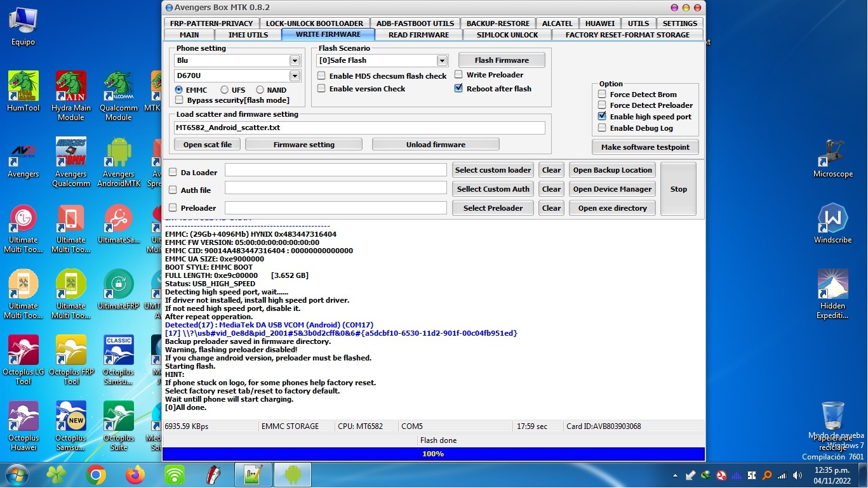The image size is (868, 488).
Task: Select the UFS storage radio button
Action: (x=225, y=90)
